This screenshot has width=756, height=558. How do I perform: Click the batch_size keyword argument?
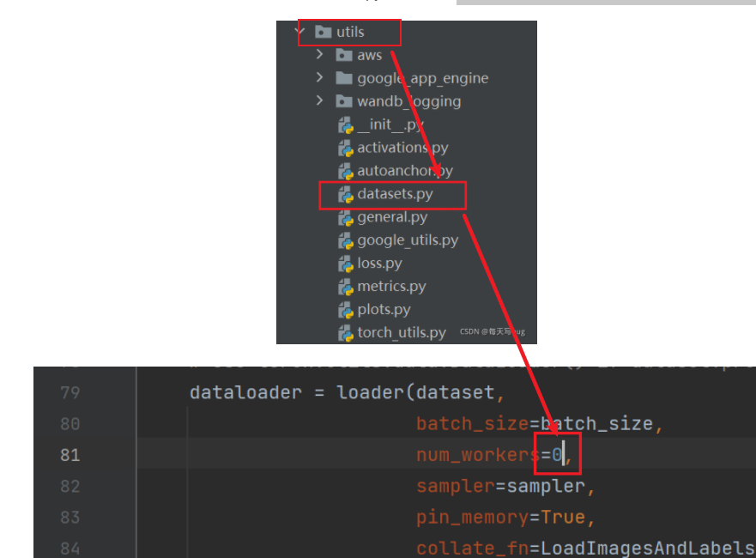click(x=473, y=424)
